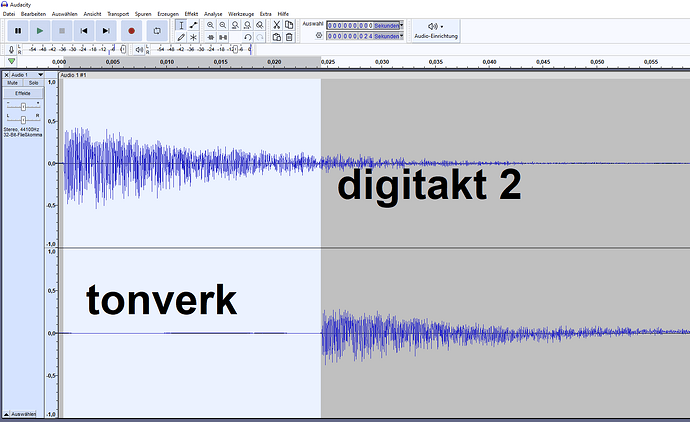Solo the Audio 1 track

(x=33, y=83)
